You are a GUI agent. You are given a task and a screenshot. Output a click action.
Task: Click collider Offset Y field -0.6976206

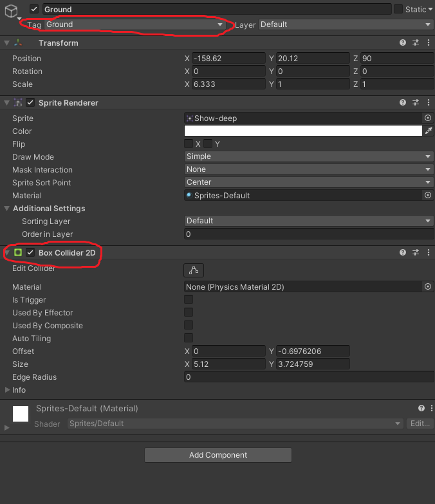click(x=313, y=351)
